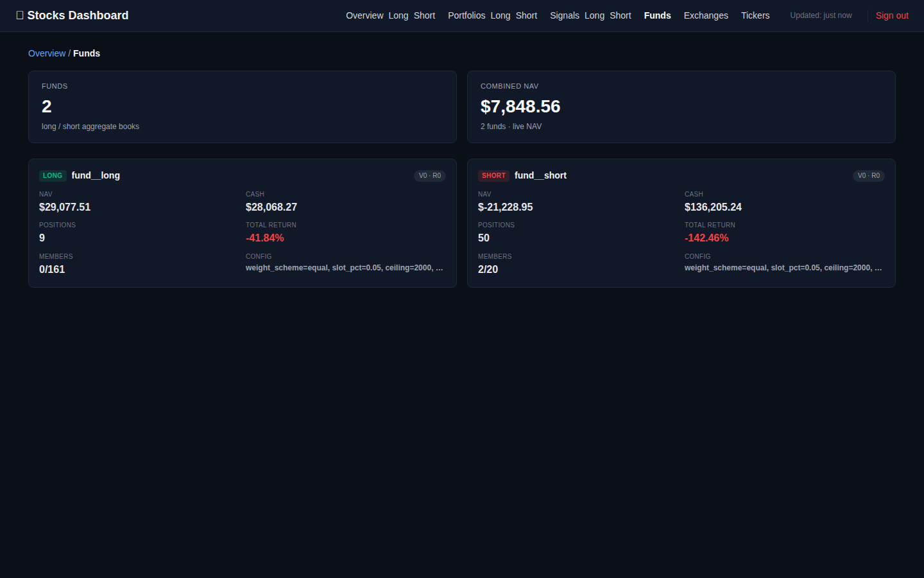
Task: Click the Overview breadcrumb link
Action: pyautogui.click(x=47, y=53)
